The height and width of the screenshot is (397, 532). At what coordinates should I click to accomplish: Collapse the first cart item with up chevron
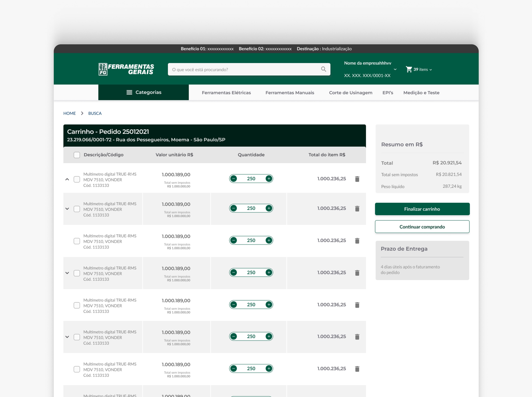point(67,179)
